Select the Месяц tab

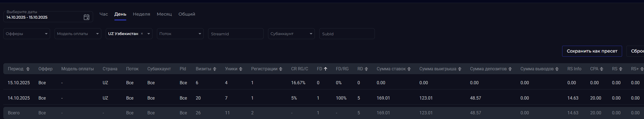pyautogui.click(x=164, y=14)
